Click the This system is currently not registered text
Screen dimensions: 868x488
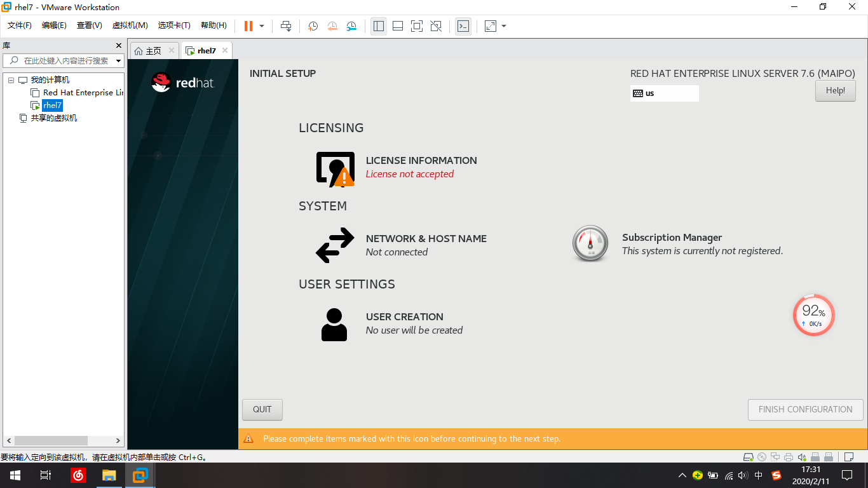tap(702, 251)
